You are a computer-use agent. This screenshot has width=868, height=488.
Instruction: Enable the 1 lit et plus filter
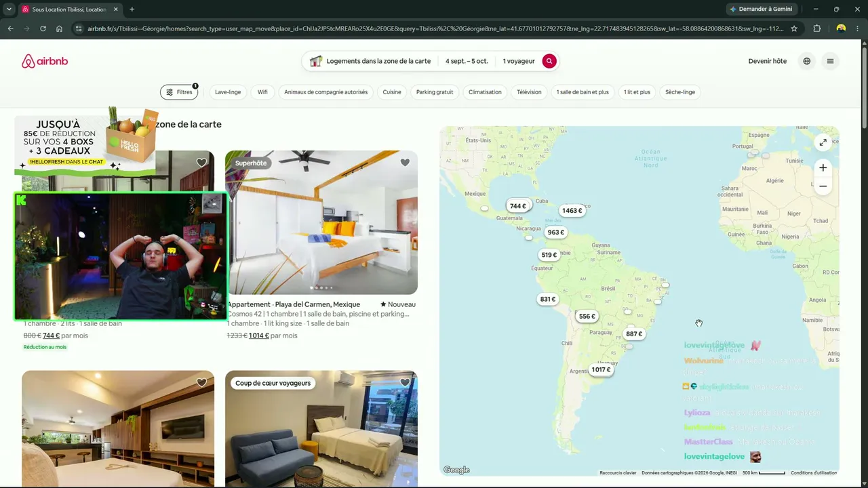point(637,92)
